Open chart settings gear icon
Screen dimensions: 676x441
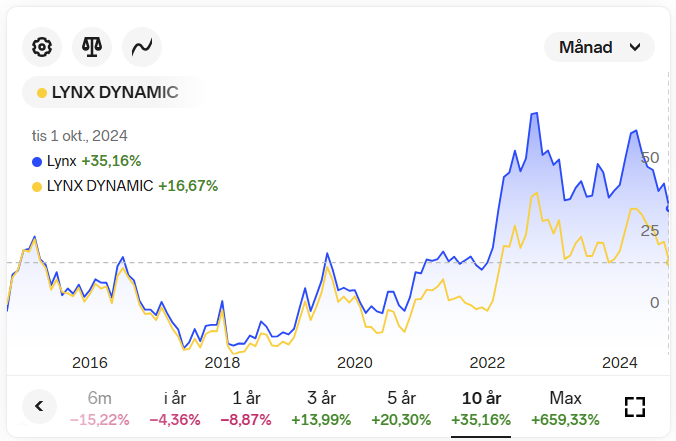[42, 46]
